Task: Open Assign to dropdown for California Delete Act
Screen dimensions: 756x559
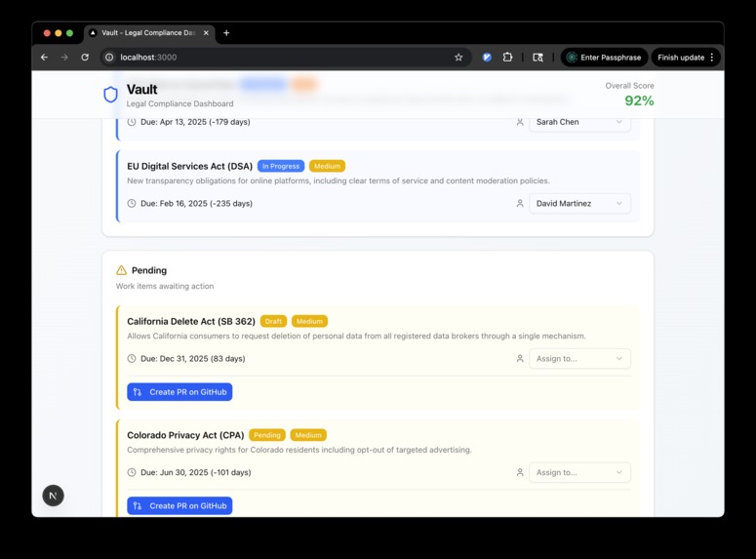Action: tap(579, 358)
